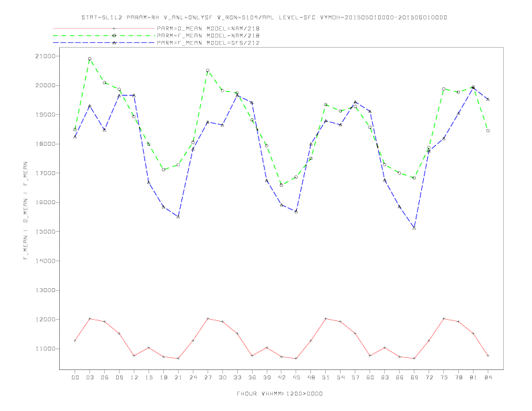Click the green dashed line sample in legend

pyautogui.click(x=104, y=36)
